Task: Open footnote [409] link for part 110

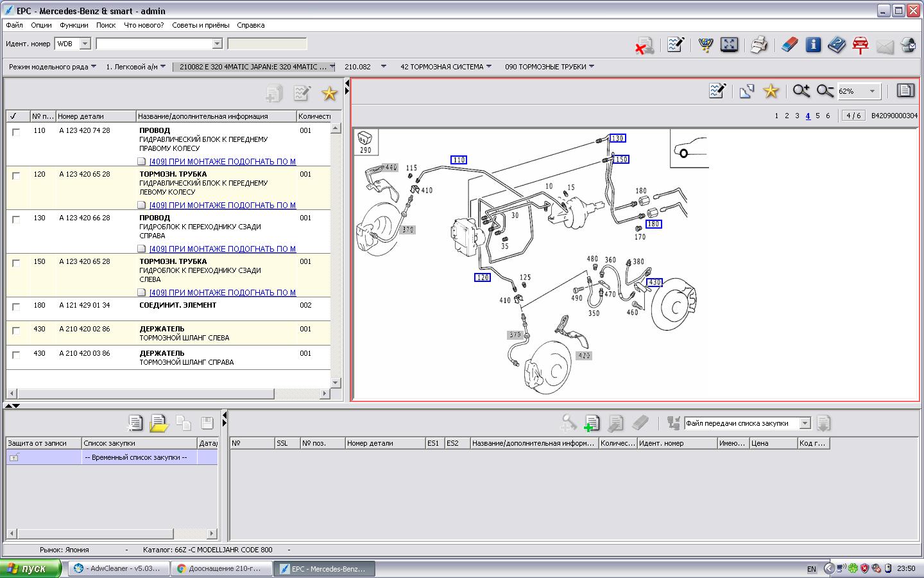Action: pos(223,162)
